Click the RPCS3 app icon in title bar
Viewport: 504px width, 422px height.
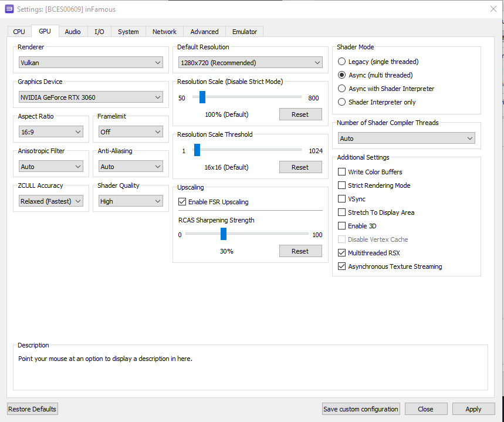pyautogui.click(x=9, y=9)
